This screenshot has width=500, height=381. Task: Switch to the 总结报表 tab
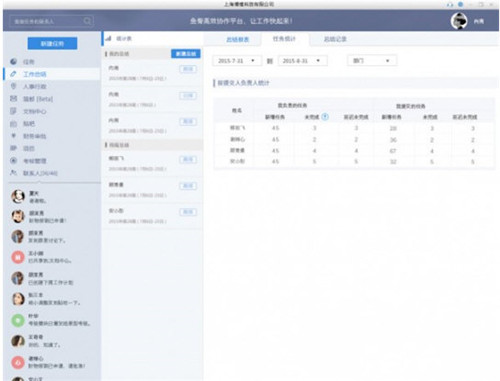tap(238, 39)
